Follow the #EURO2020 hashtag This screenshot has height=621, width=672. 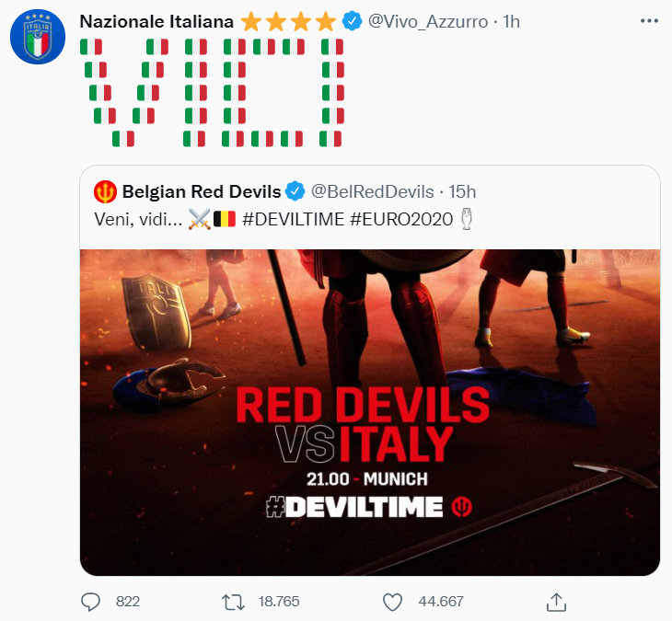403,219
